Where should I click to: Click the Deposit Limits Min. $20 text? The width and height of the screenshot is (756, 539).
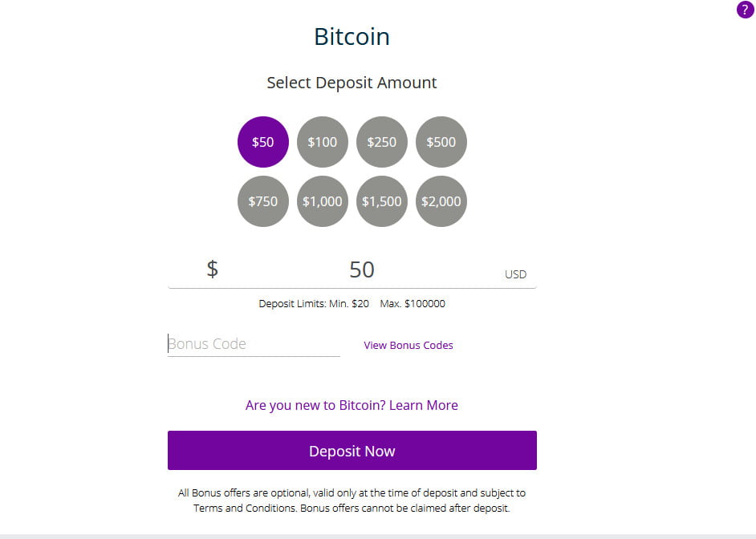pos(314,303)
